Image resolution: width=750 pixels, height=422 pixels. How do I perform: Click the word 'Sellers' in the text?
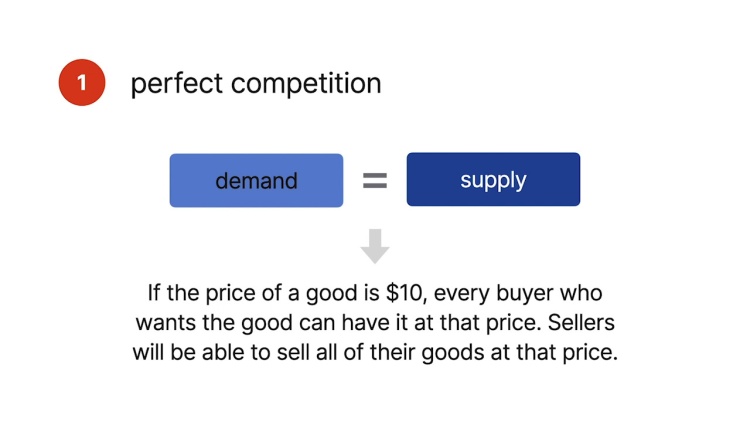coord(581,322)
